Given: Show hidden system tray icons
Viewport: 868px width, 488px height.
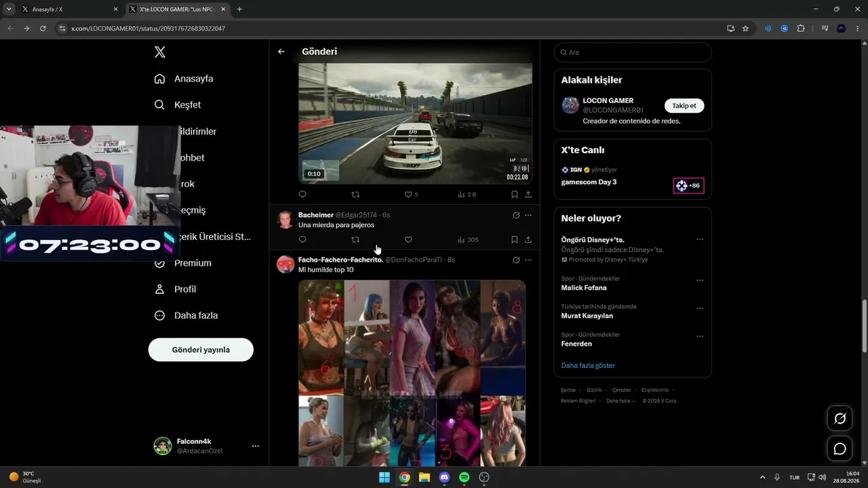Looking at the screenshot, I should click(762, 477).
